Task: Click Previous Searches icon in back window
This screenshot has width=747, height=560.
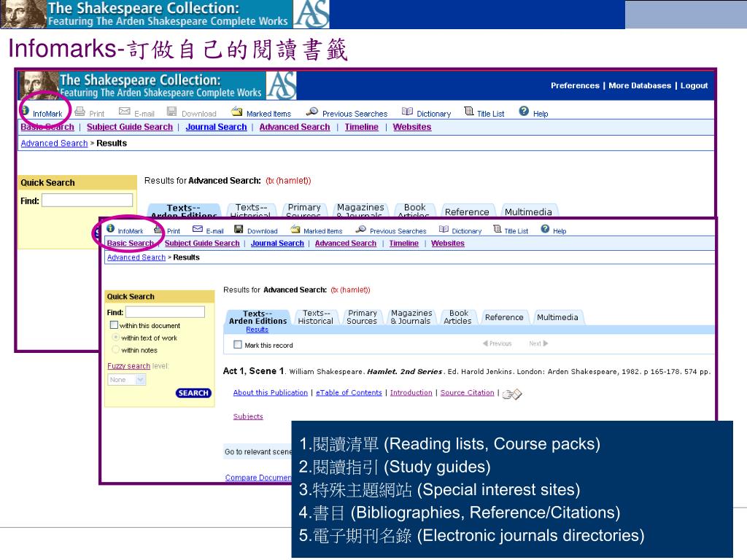Action: click(x=311, y=112)
